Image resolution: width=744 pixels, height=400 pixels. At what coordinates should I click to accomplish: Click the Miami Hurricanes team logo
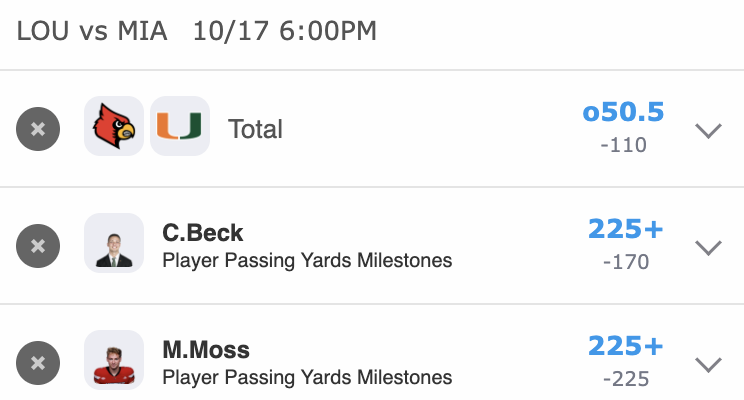pos(179,126)
